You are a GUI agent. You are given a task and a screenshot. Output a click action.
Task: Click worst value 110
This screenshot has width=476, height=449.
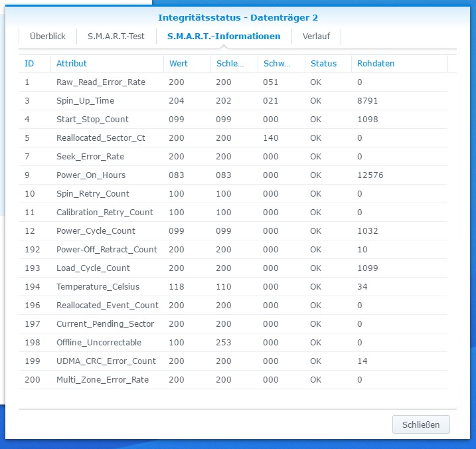coord(224,286)
